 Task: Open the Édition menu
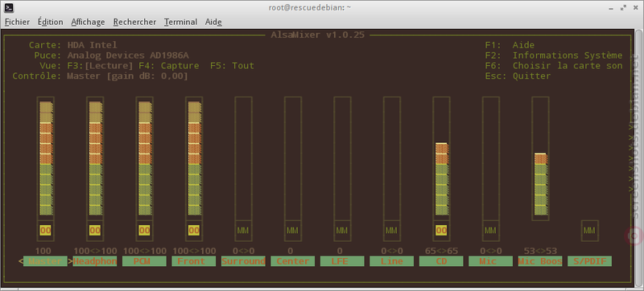(x=51, y=22)
